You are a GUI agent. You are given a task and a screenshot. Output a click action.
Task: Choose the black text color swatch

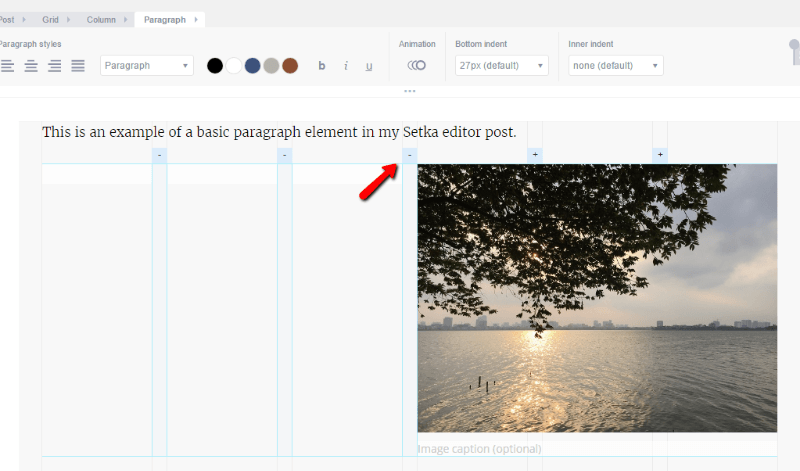pyautogui.click(x=215, y=66)
